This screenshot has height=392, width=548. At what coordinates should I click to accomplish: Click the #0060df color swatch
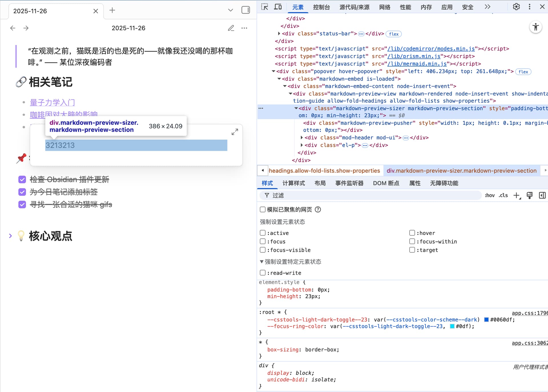click(486, 320)
